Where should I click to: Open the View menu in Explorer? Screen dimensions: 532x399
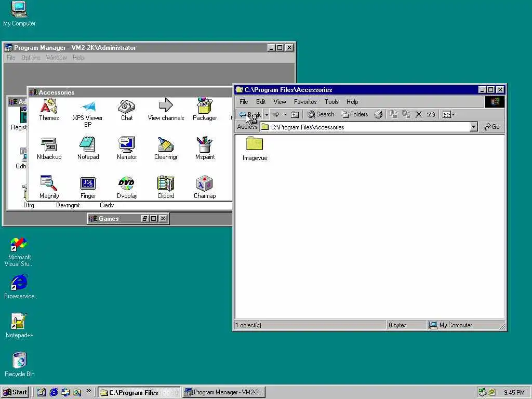(x=280, y=102)
